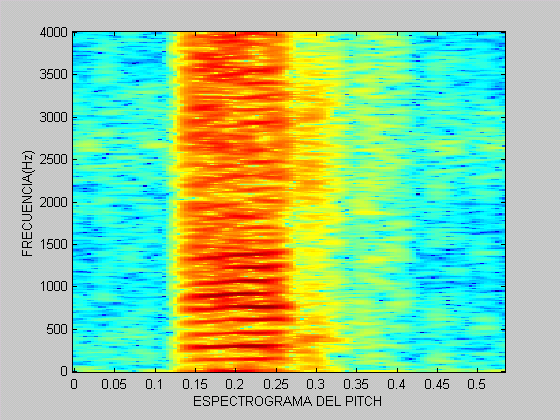Click the 0.25 time tick label

pyautogui.click(x=275, y=384)
